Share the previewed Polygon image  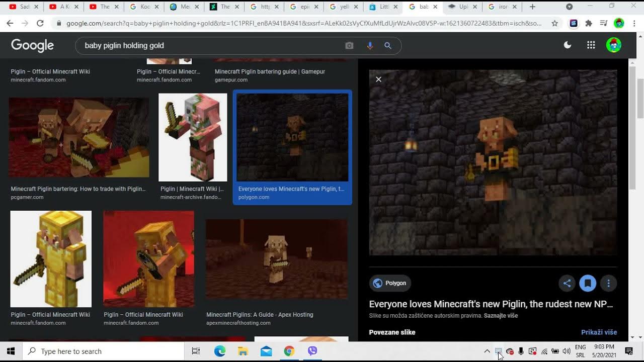(x=567, y=283)
